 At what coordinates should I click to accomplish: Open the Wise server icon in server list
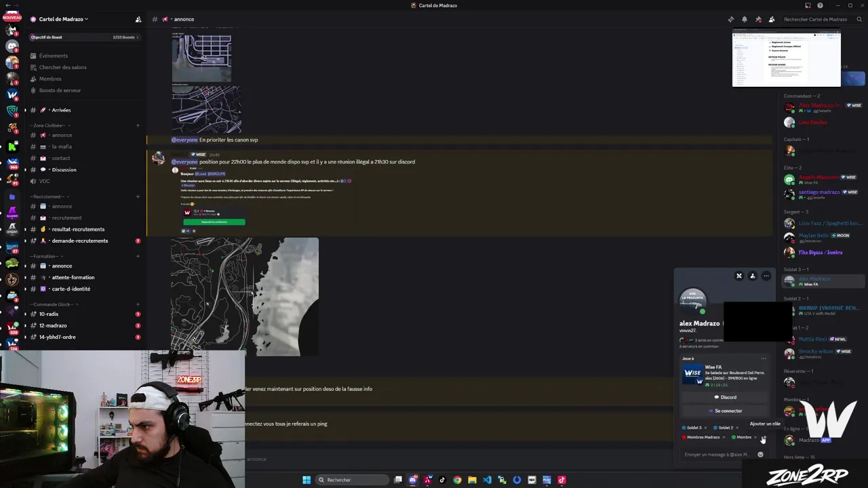[x=12, y=95]
